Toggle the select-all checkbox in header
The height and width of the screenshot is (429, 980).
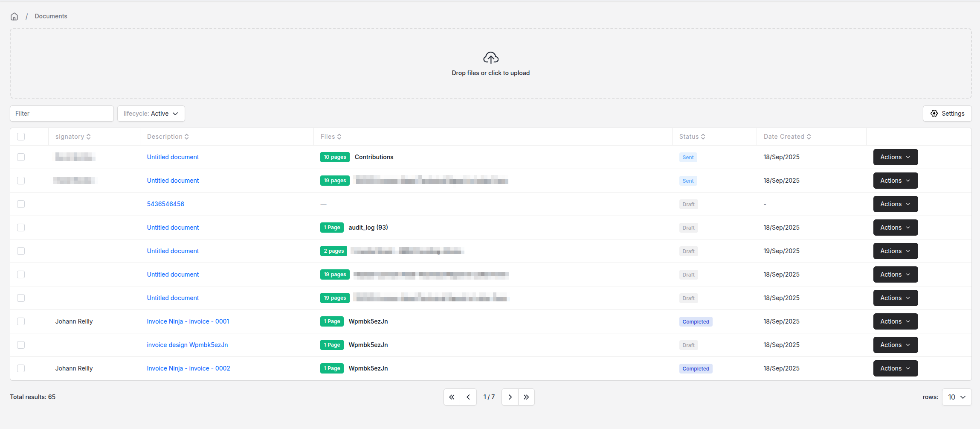tap(21, 137)
